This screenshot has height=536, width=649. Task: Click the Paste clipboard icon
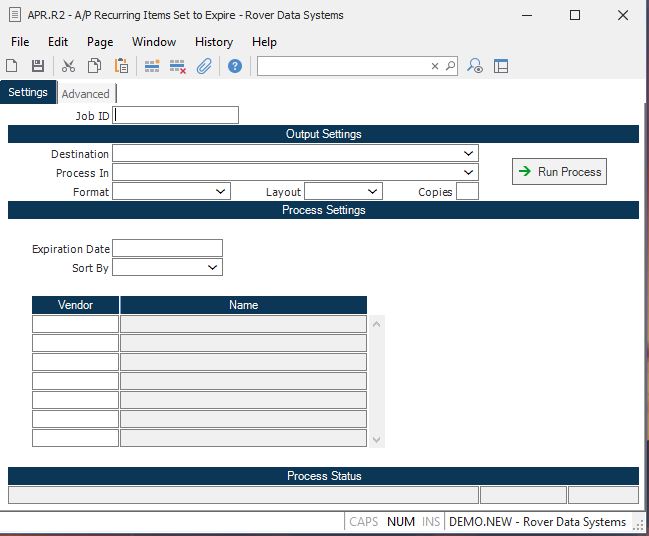(x=121, y=66)
